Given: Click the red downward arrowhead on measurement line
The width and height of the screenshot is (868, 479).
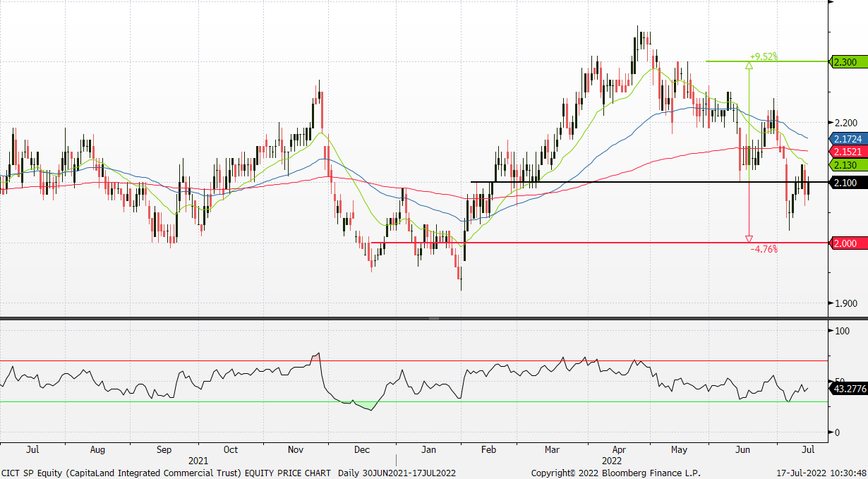Looking at the screenshot, I should (749, 239).
